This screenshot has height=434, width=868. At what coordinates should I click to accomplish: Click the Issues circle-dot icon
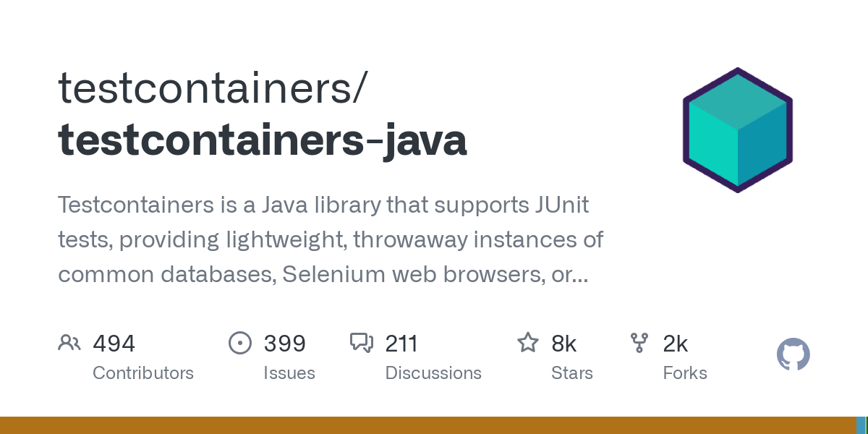239,343
